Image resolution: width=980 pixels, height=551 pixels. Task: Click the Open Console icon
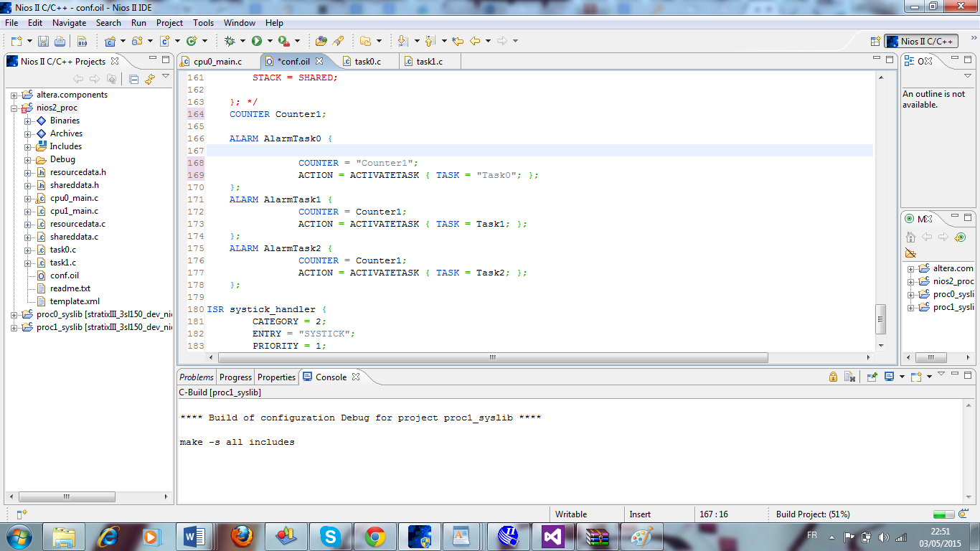tap(916, 377)
